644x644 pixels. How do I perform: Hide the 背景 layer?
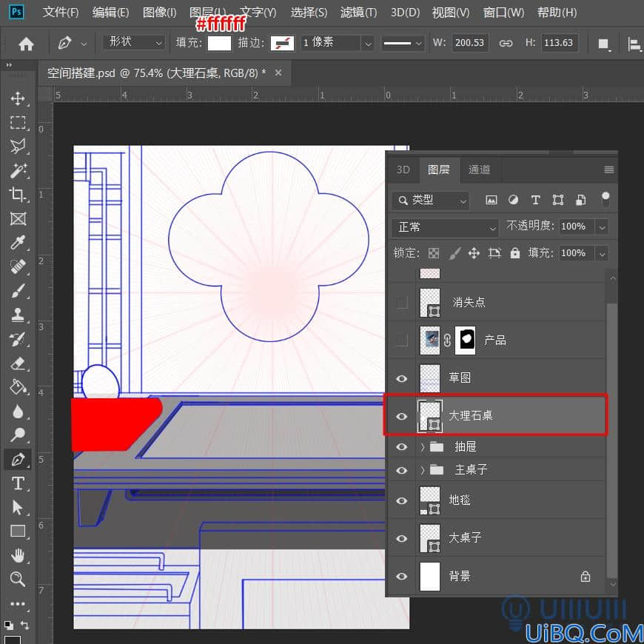[402, 576]
